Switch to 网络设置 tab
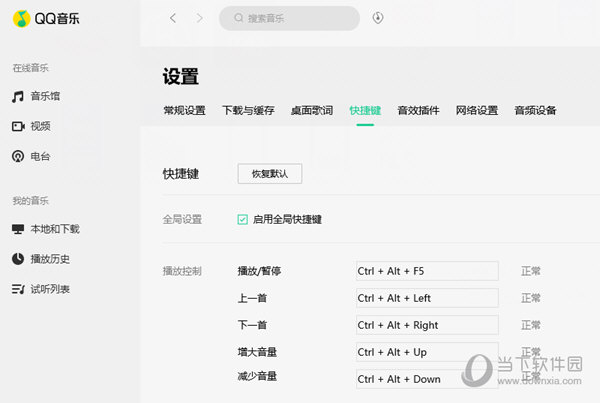The height and width of the screenshot is (403, 600). pyautogui.click(x=477, y=111)
